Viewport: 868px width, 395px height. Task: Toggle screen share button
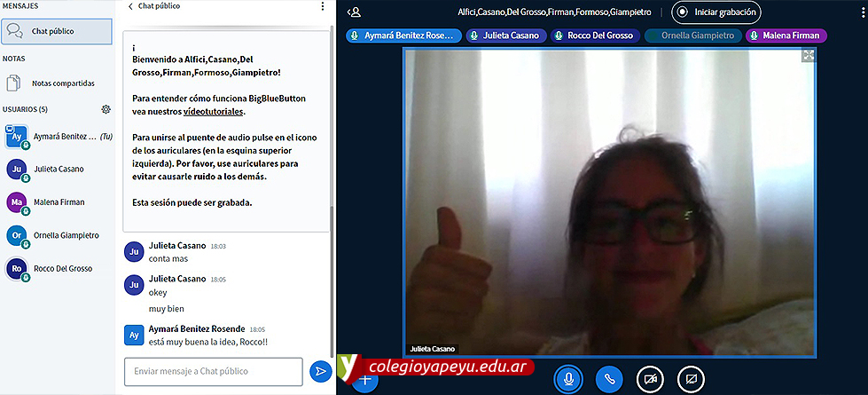(691, 380)
